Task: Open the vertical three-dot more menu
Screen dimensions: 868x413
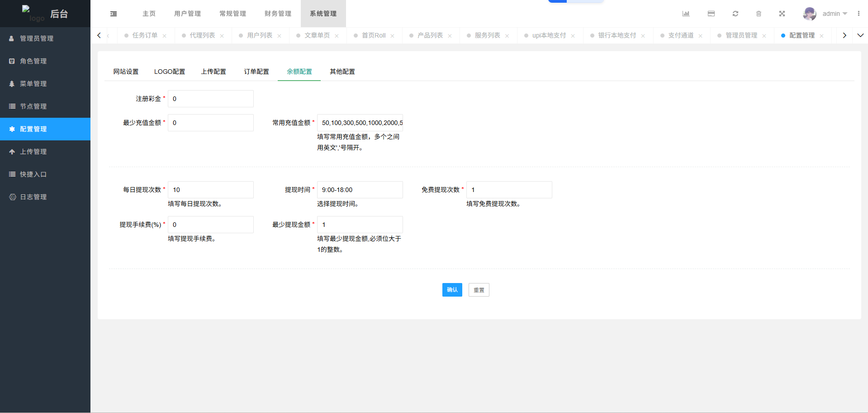Action: (859, 14)
